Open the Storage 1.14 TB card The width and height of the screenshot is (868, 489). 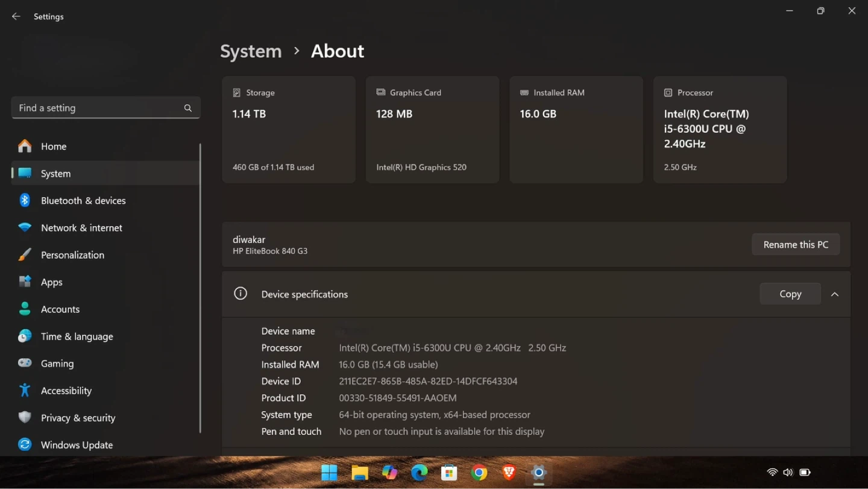289,130
